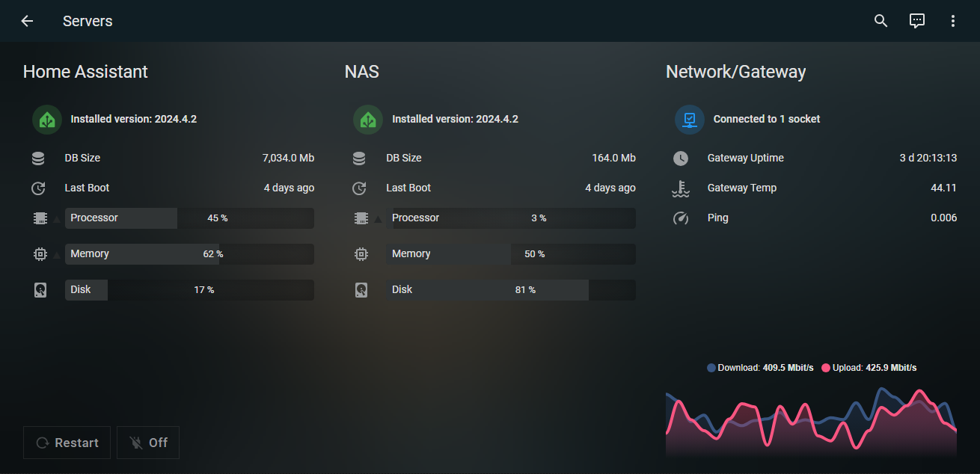This screenshot has height=474, width=980.
Task: Click the "3 d 20:13:13" uptime value
Action: tap(928, 158)
